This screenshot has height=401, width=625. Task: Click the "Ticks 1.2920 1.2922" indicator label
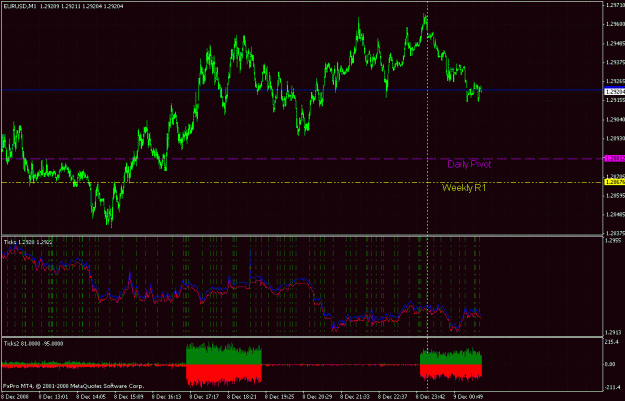[28, 242]
